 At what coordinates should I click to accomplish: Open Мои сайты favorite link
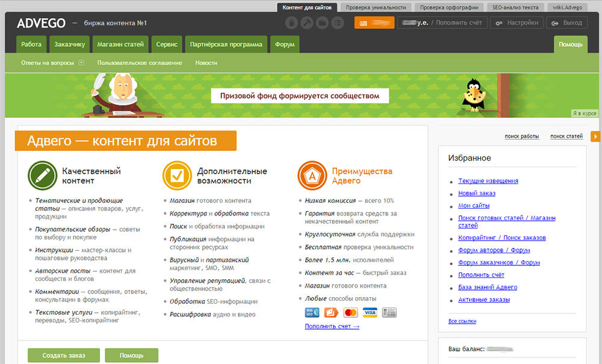coord(474,206)
